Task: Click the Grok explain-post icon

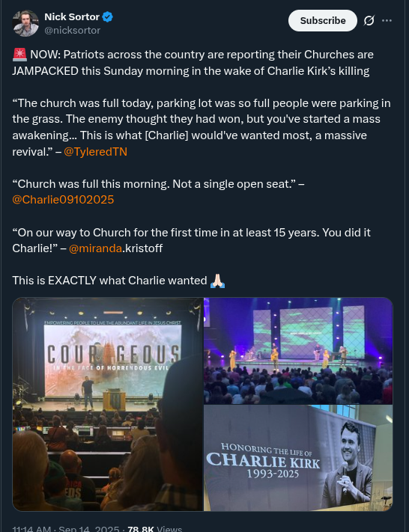Action: 369,21
